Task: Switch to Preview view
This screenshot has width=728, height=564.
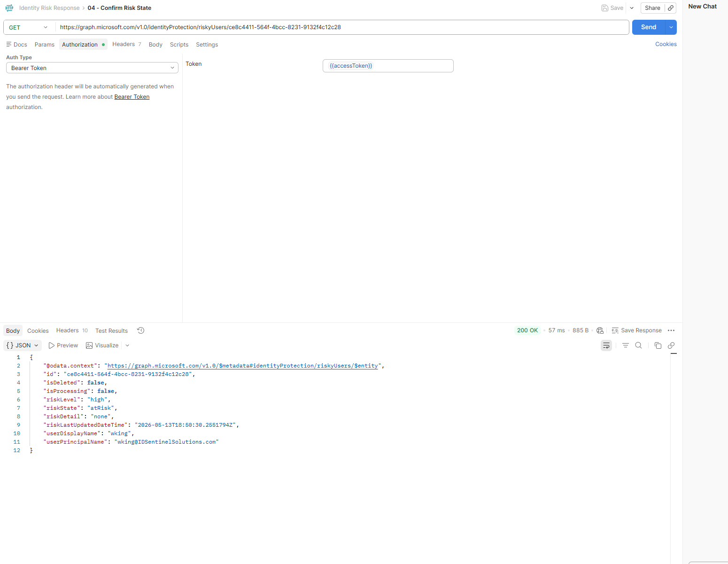Action: tap(63, 345)
